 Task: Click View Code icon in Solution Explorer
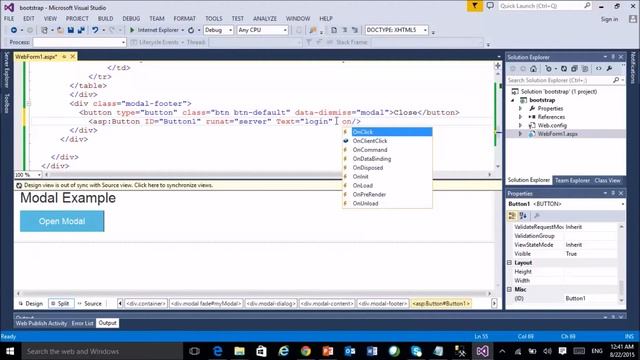(x=598, y=69)
